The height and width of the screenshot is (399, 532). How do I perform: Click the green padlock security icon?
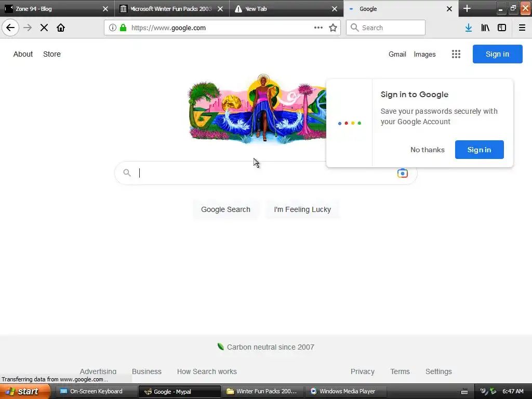click(x=123, y=28)
